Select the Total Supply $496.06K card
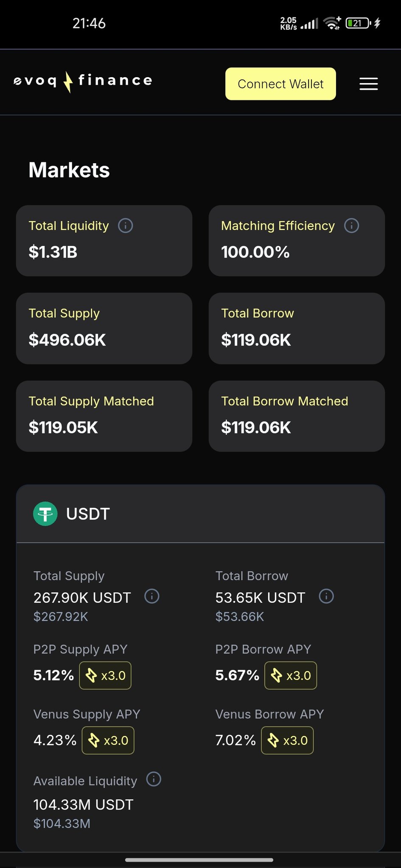This screenshot has width=401, height=868. (x=104, y=328)
